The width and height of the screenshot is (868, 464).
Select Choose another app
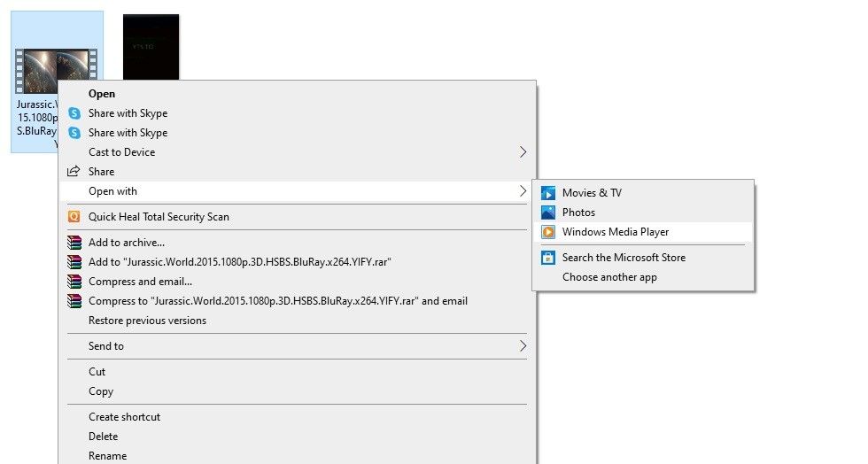point(643,277)
